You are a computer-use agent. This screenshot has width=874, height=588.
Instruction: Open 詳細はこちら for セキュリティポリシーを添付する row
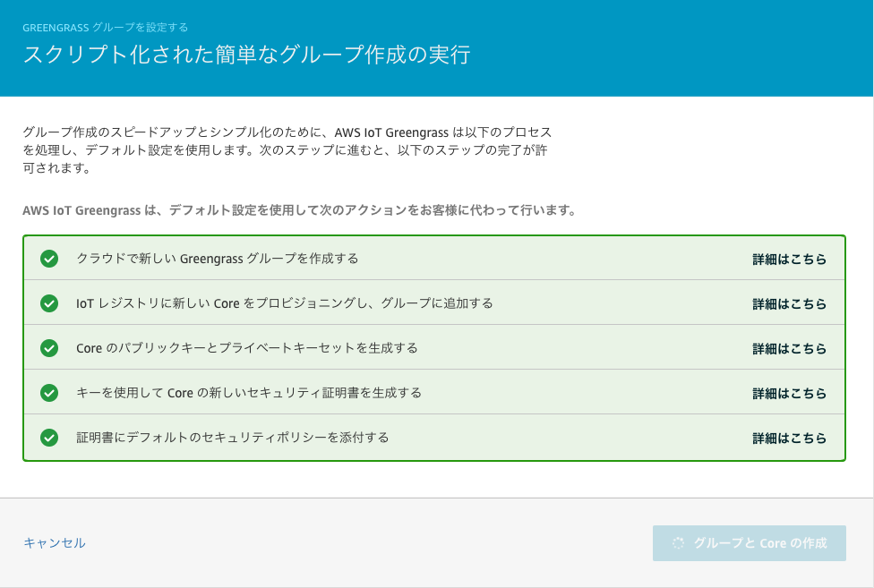[789, 439]
